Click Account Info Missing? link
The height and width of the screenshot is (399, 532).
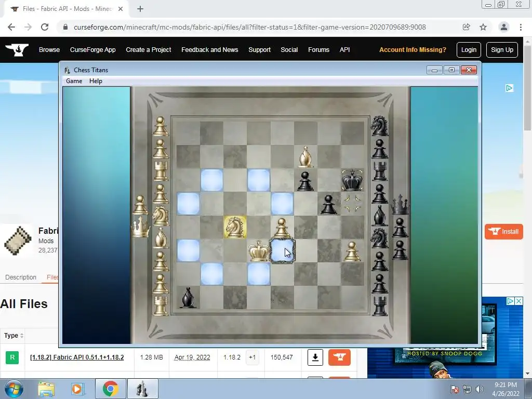point(413,49)
